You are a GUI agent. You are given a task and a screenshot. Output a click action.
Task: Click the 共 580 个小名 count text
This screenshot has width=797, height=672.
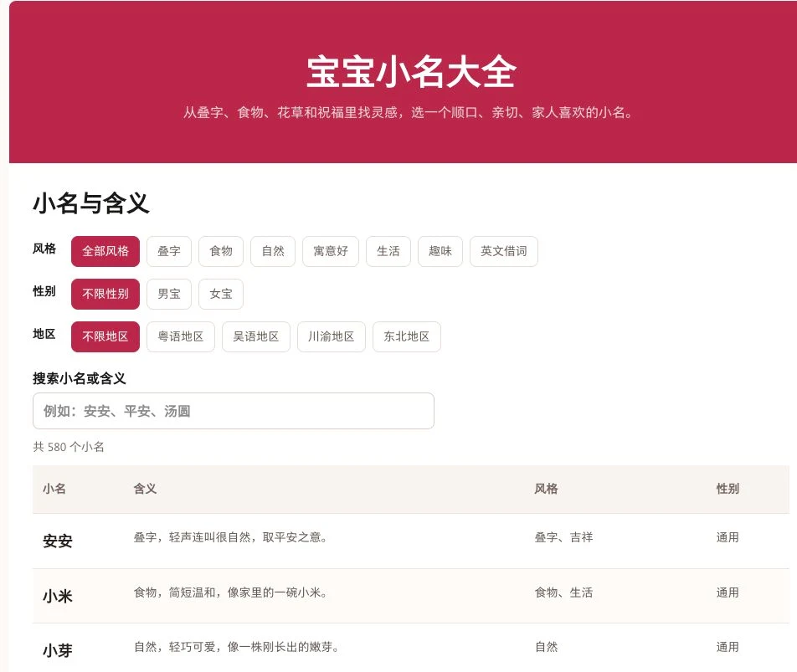click(69, 447)
